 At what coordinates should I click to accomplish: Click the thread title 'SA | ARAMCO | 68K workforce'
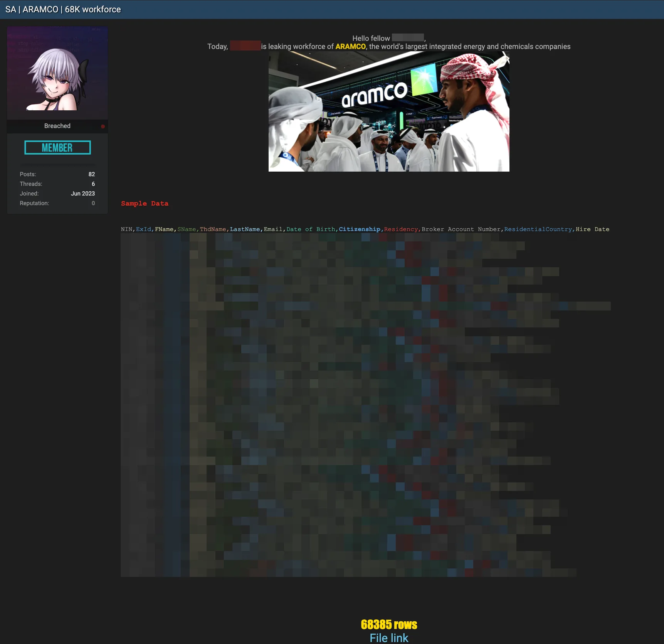63,10
